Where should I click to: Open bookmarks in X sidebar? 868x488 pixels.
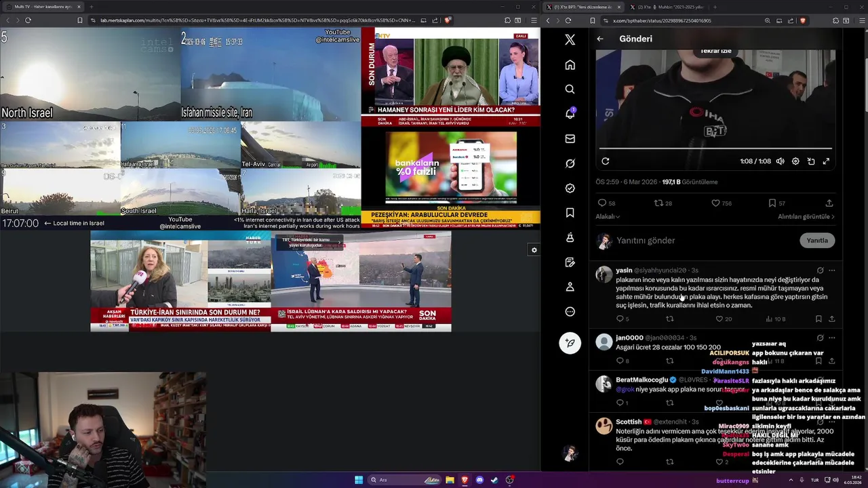coord(570,213)
